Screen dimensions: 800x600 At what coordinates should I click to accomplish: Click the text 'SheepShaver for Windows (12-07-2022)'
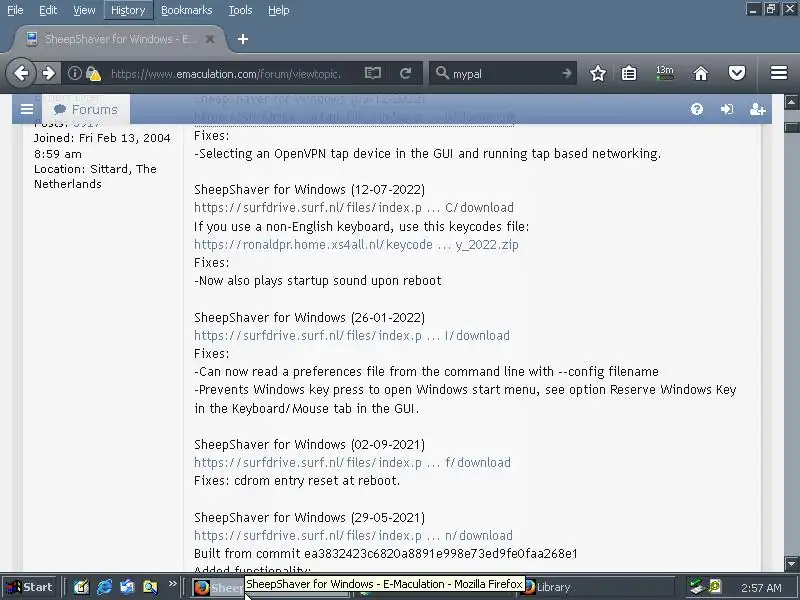point(309,190)
